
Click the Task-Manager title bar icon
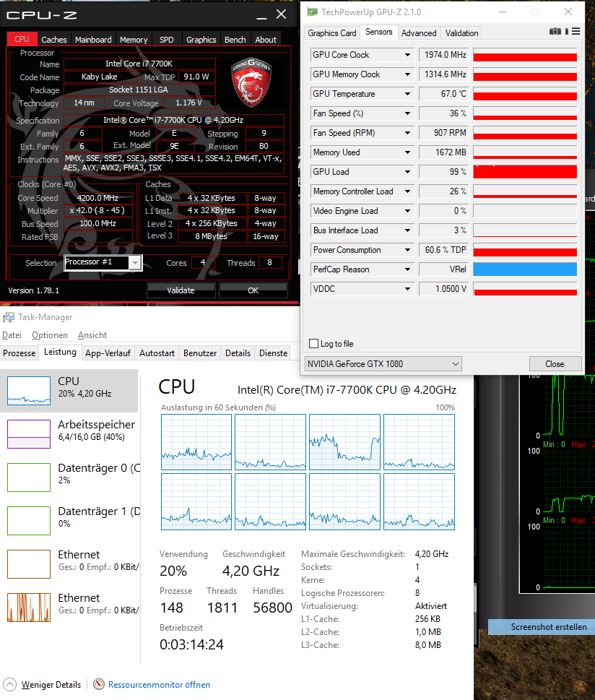[x=8, y=317]
